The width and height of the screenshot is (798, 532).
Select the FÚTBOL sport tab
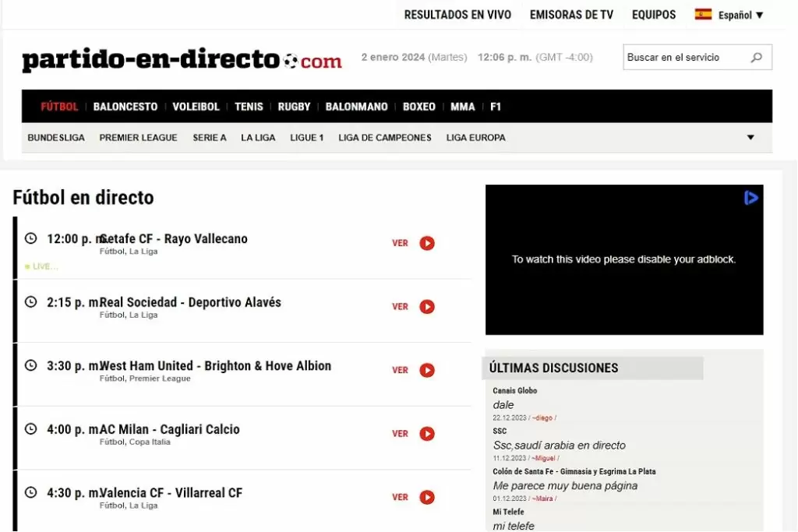coord(59,107)
